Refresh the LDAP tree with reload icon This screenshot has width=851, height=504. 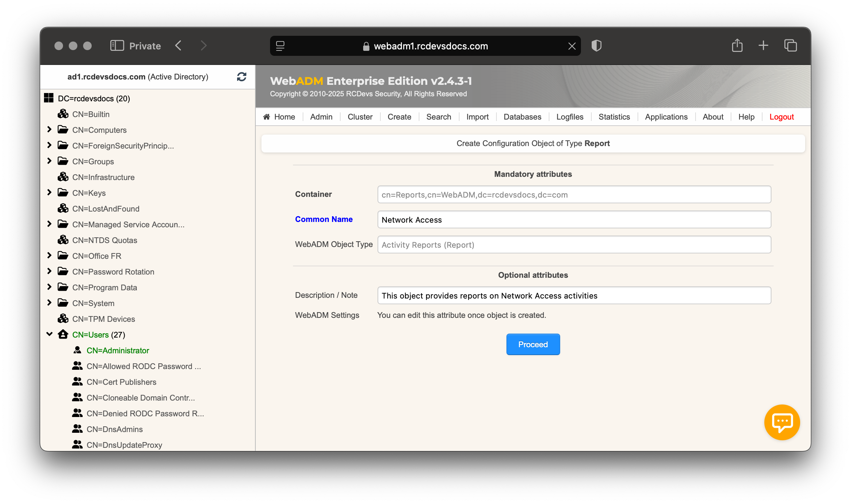click(242, 77)
